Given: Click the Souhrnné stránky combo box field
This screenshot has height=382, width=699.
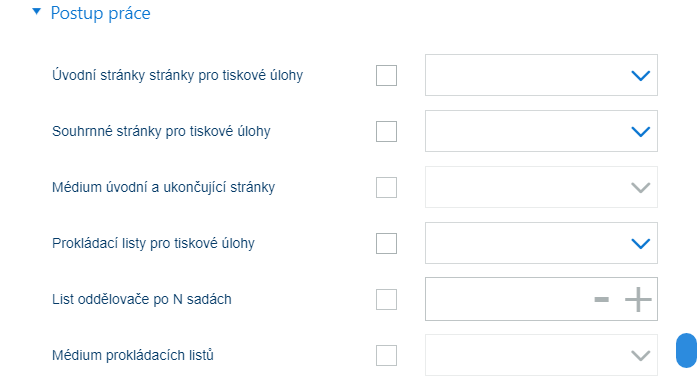Looking at the screenshot, I should 541,131.
